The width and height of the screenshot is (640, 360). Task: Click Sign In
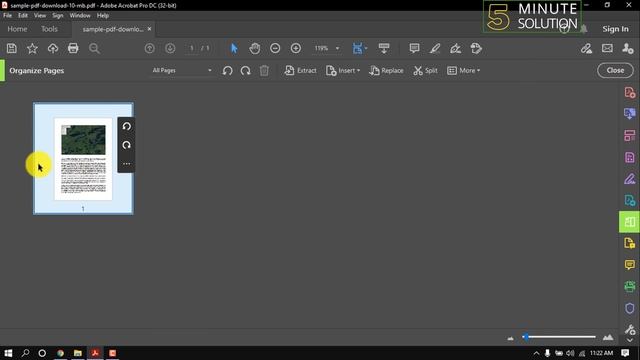[616, 29]
